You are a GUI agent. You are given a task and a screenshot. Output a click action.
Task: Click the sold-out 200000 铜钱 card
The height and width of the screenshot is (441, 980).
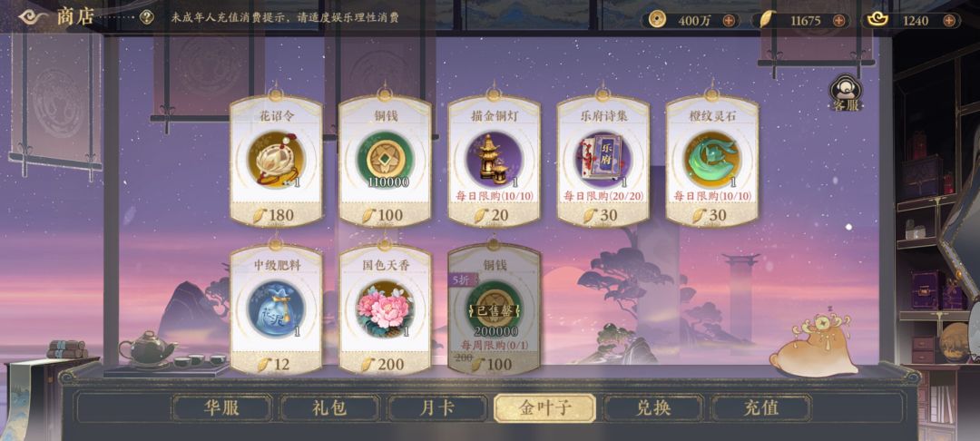(x=494, y=309)
